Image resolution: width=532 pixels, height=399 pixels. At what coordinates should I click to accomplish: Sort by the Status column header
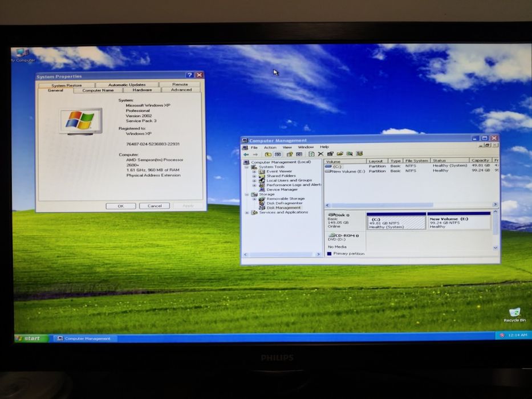[449, 161]
